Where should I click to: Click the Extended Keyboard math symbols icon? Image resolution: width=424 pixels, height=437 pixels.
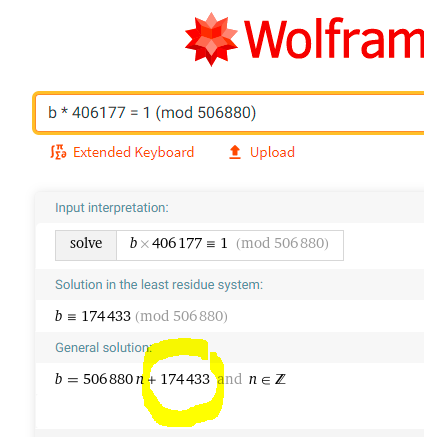[x=58, y=152]
